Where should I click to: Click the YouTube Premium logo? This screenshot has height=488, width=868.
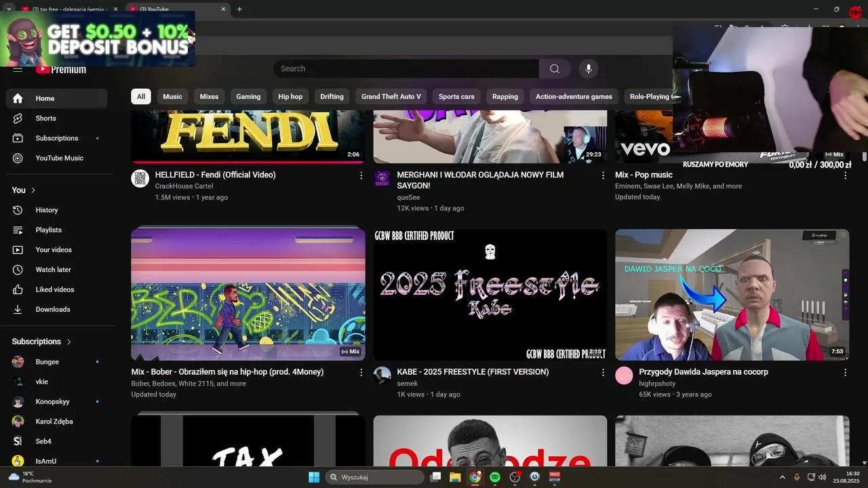point(61,69)
